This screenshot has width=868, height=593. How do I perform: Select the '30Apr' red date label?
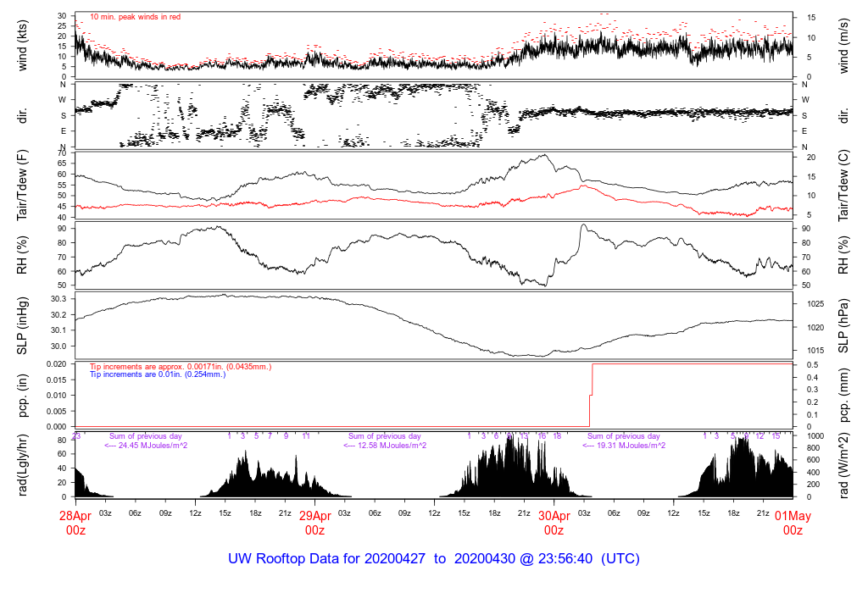click(x=554, y=516)
